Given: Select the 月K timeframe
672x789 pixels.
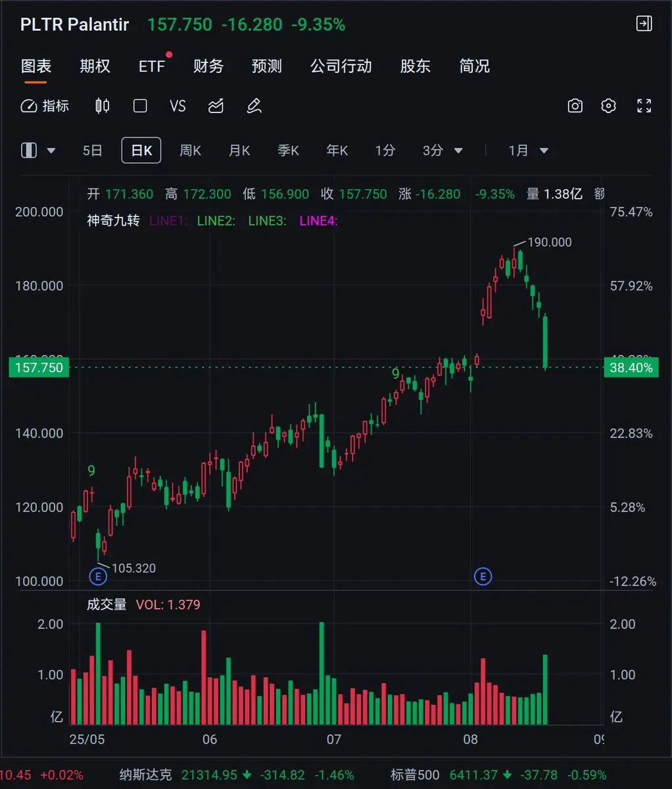Looking at the screenshot, I should pos(239,151).
